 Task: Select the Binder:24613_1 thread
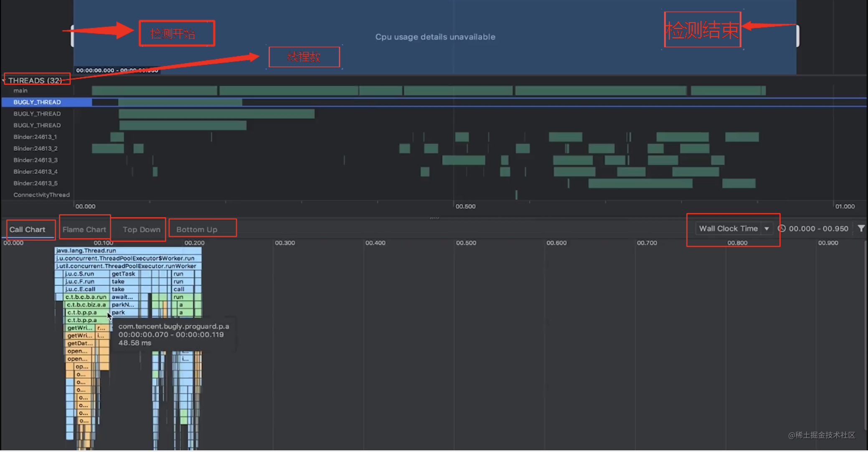tap(35, 137)
